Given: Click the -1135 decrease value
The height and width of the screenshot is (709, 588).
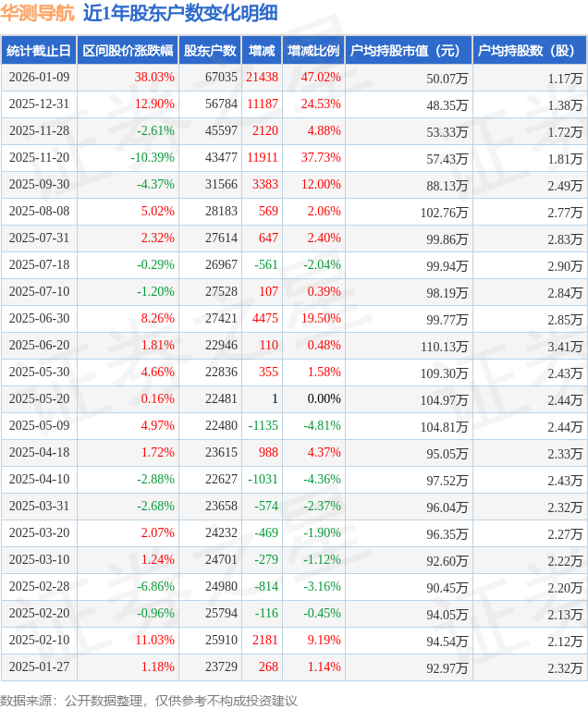Looking at the screenshot, I should [263, 426].
